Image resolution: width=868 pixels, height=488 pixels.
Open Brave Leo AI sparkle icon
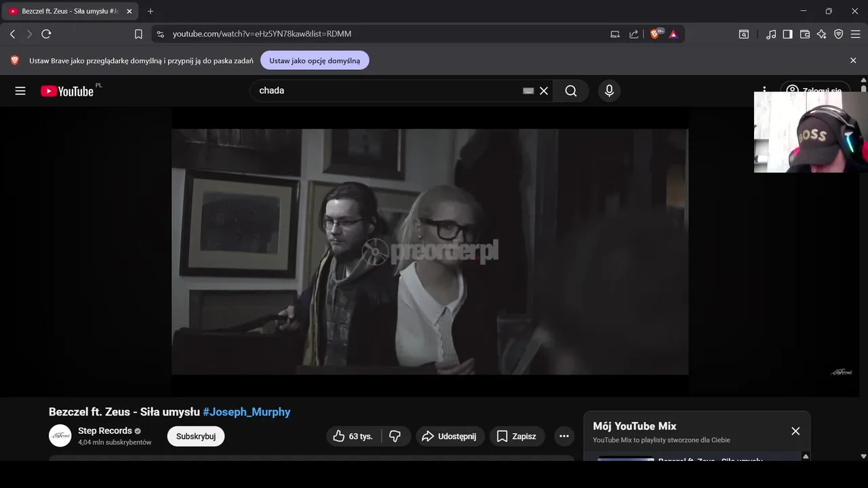822,34
